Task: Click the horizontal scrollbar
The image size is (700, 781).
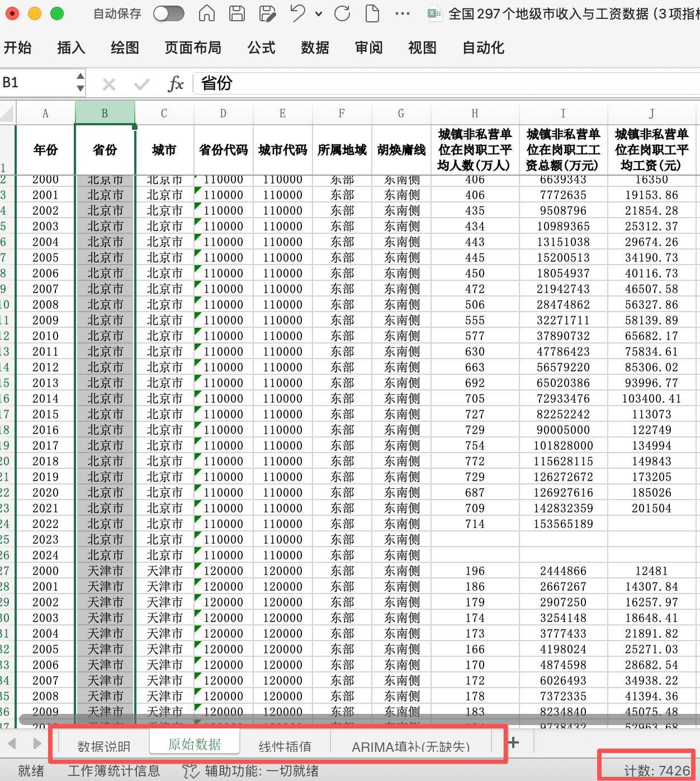Action: [x=359, y=719]
